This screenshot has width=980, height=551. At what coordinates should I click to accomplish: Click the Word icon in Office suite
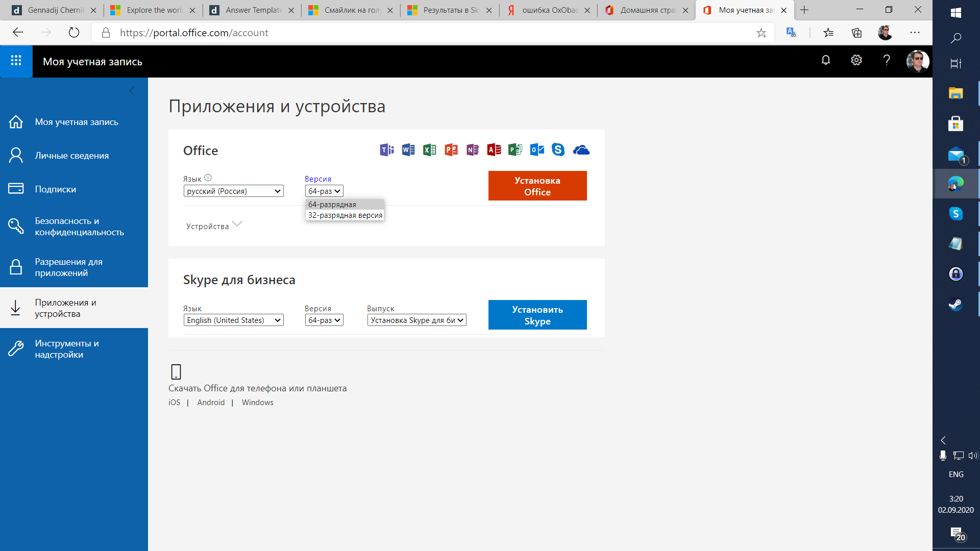[x=407, y=149]
